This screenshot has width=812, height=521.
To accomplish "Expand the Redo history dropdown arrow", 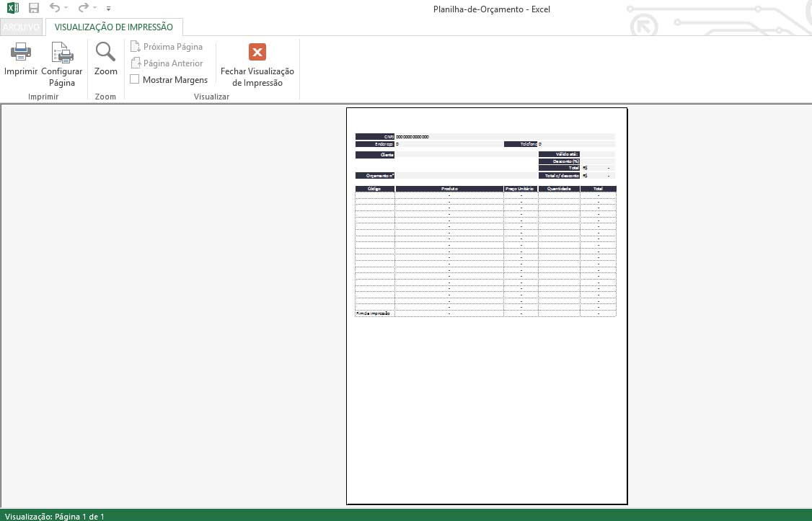I will [x=94, y=9].
